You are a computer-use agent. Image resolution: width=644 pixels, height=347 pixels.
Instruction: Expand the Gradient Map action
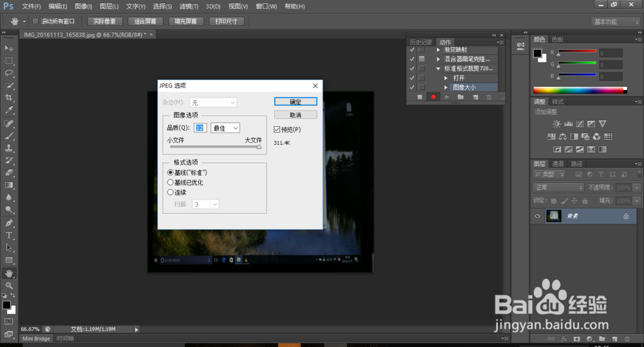pyautogui.click(x=438, y=50)
